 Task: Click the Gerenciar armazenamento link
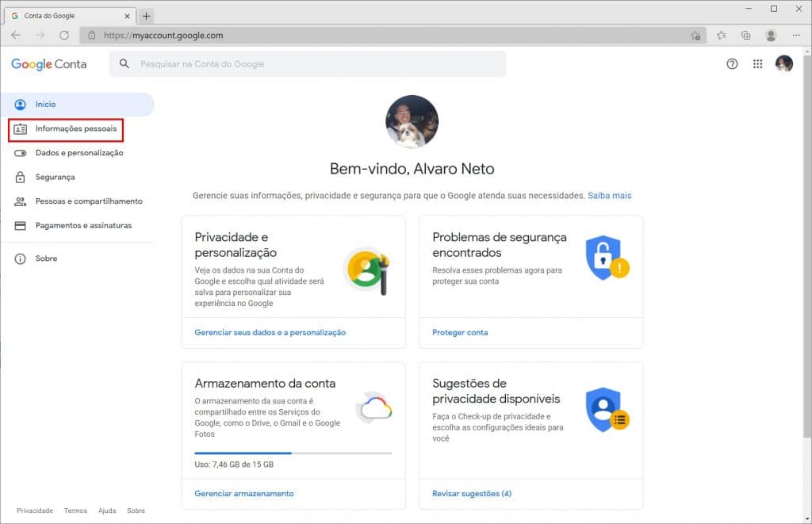click(x=244, y=493)
